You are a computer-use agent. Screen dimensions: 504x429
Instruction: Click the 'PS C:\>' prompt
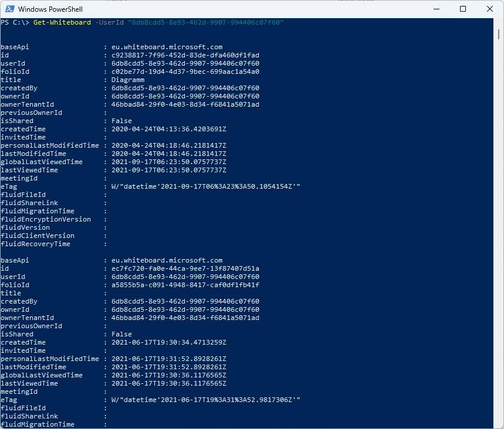(15, 22)
